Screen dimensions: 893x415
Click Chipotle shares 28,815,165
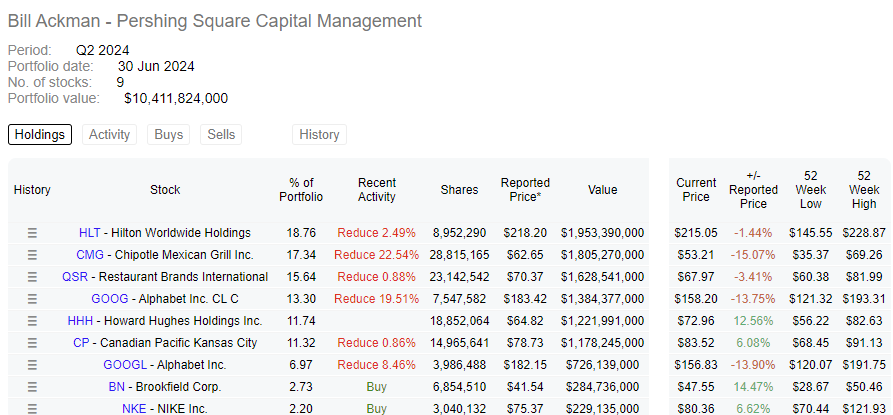pyautogui.click(x=460, y=255)
